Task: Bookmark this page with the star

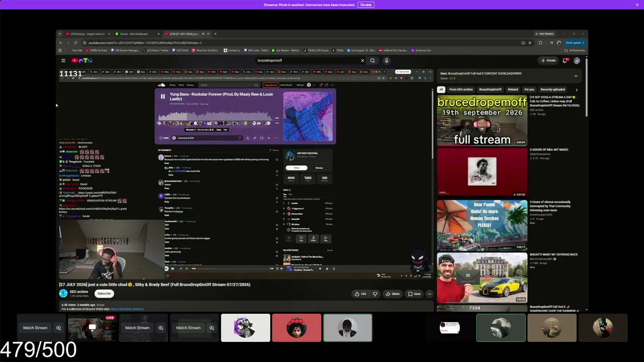Action: click(530, 43)
